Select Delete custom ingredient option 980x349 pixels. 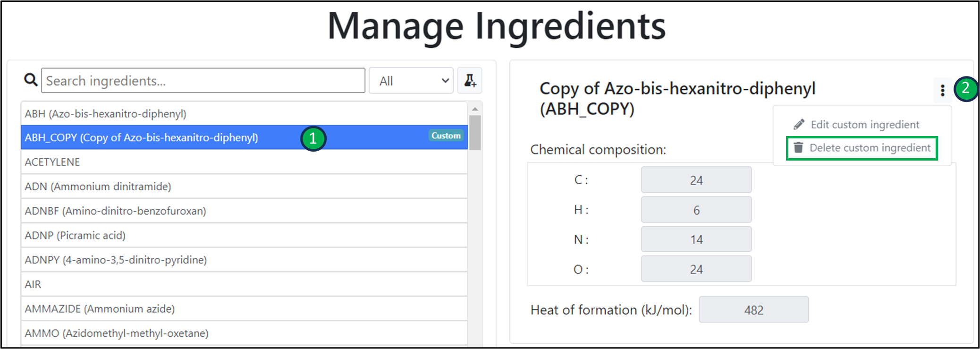(870, 148)
